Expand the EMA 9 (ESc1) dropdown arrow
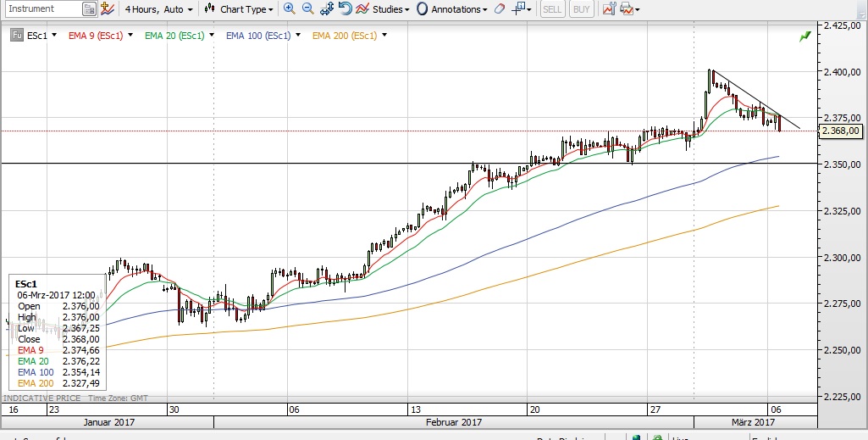868x440 pixels. click(130, 35)
